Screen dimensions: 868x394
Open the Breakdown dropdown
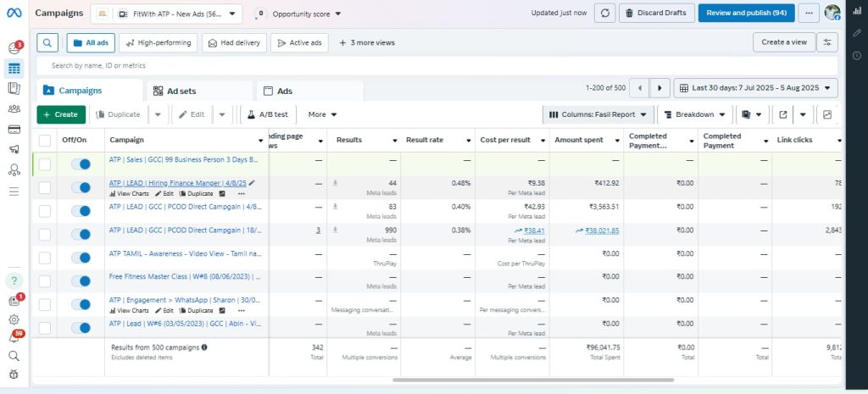click(x=695, y=114)
